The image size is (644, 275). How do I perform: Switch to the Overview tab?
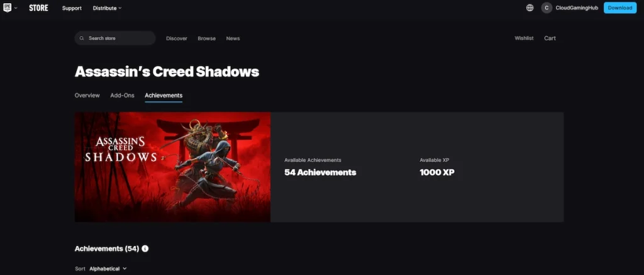87,96
